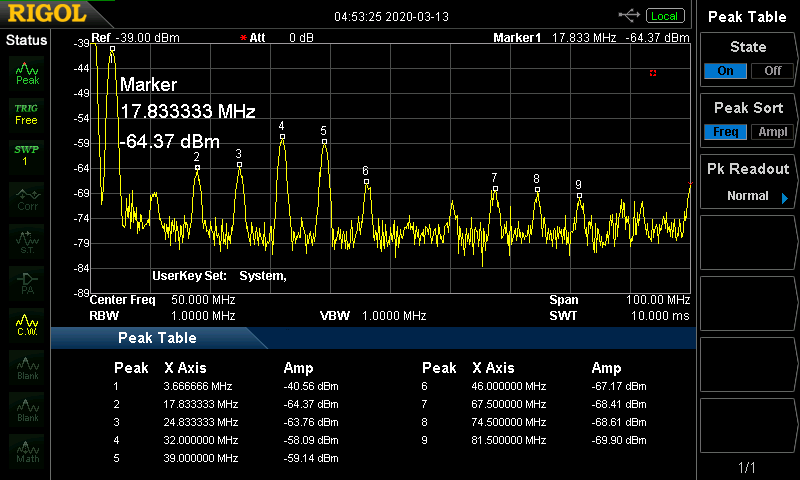
Task: Click the USB connection icon
Action: coord(629,15)
